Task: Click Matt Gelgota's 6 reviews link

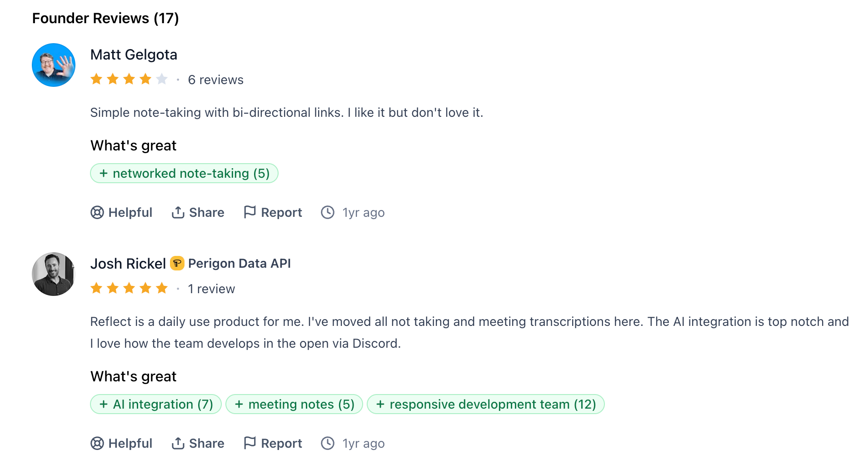Action: coord(215,80)
